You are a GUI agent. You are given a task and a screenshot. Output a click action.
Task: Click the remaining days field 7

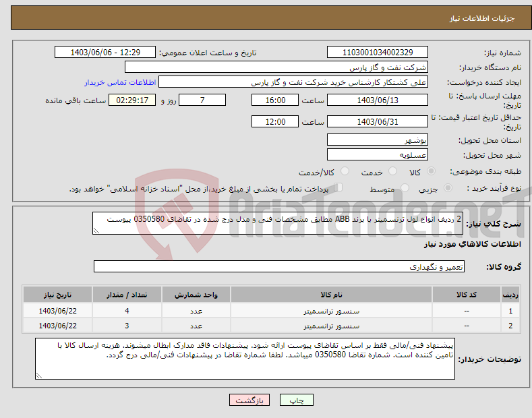click(x=202, y=100)
